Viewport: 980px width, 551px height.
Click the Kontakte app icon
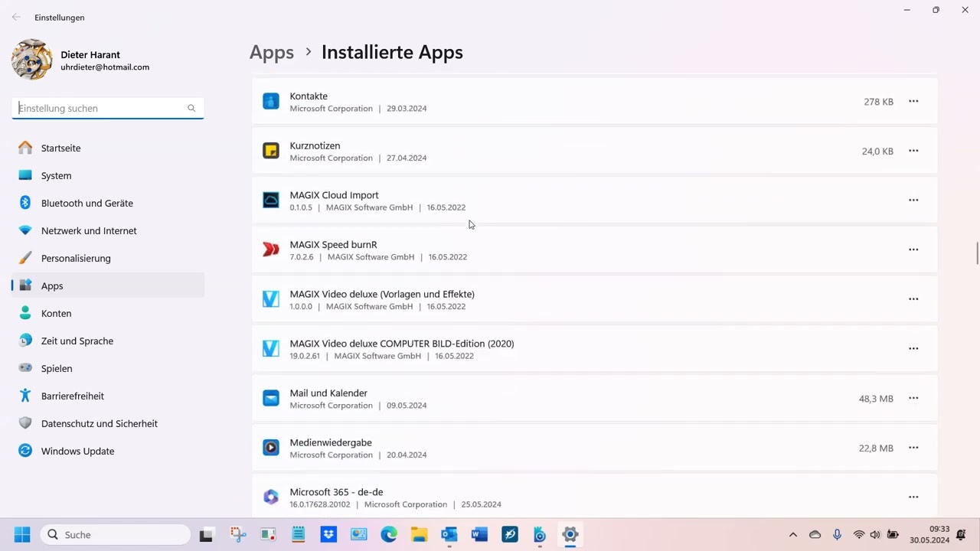pos(271,102)
